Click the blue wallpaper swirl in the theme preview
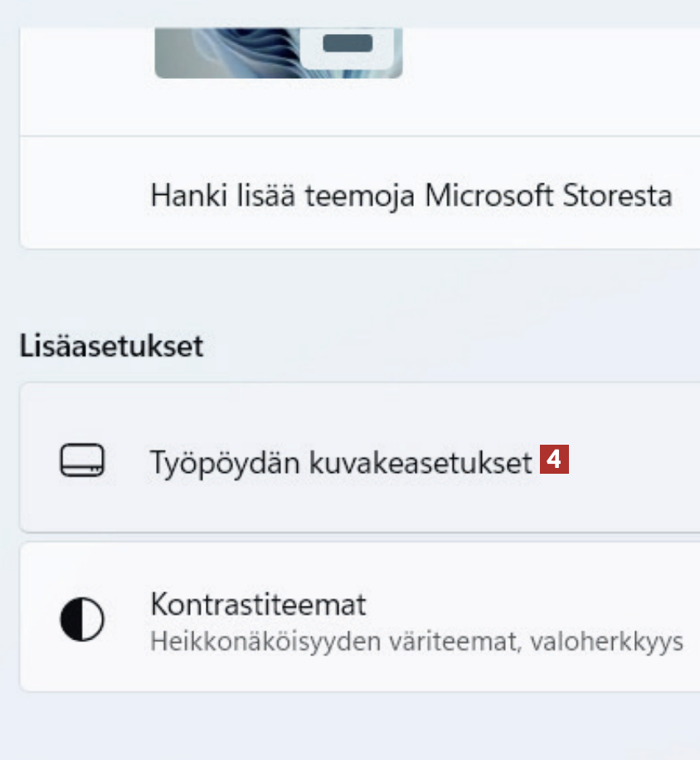The height and width of the screenshot is (760, 700). coord(224,51)
